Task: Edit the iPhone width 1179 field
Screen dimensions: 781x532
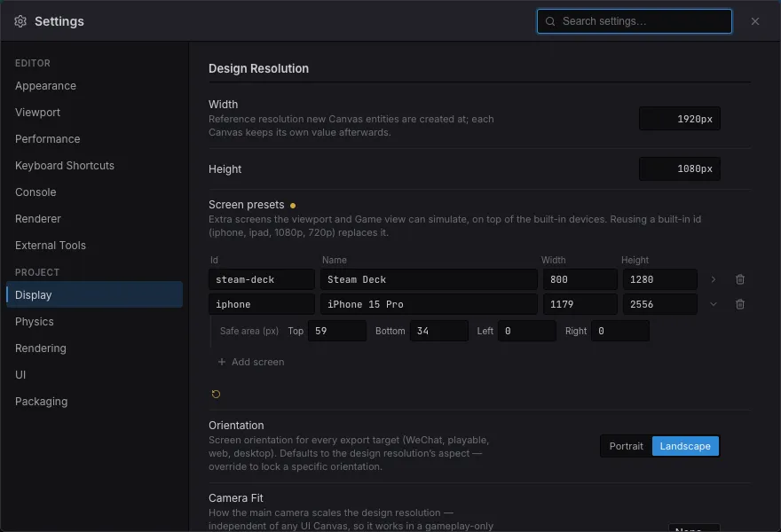Action: pyautogui.click(x=580, y=304)
